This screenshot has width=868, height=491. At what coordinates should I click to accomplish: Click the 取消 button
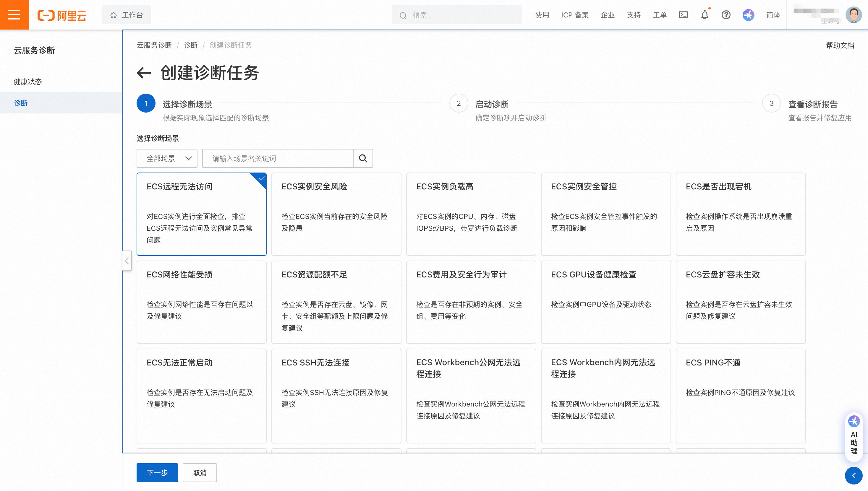point(200,473)
